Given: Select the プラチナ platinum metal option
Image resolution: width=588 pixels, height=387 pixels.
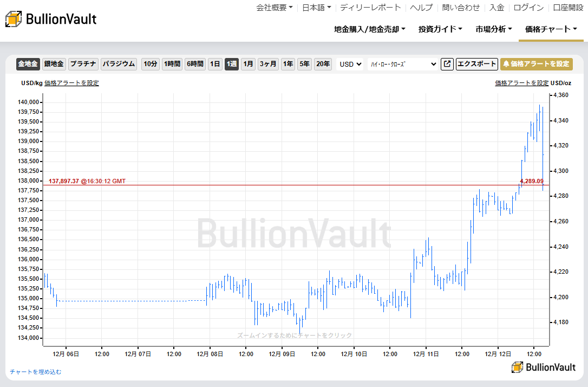Looking at the screenshot, I should [x=83, y=64].
